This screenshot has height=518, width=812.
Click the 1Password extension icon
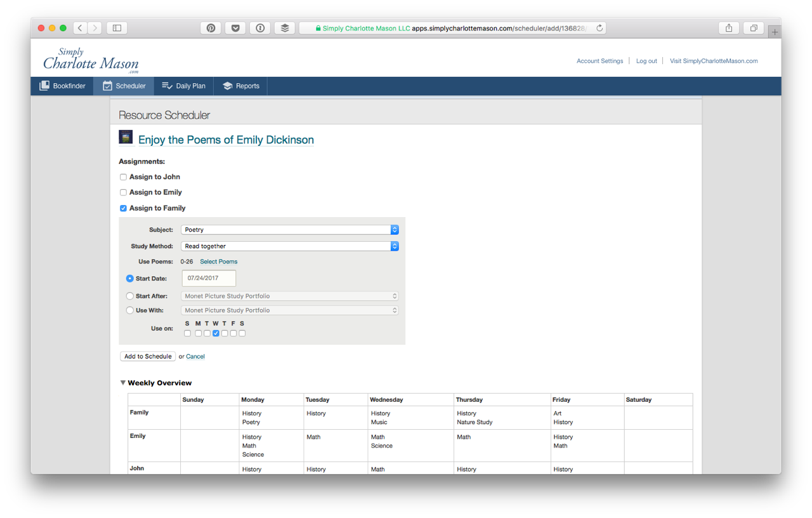[260, 28]
